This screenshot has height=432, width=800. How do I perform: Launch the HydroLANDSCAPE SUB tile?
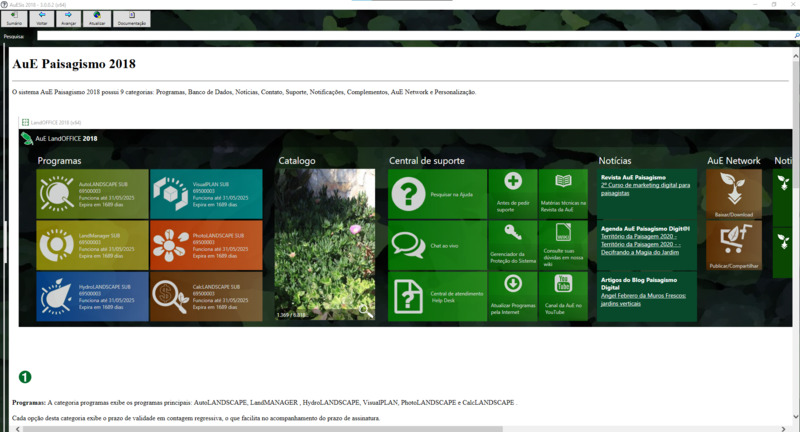[x=91, y=296]
